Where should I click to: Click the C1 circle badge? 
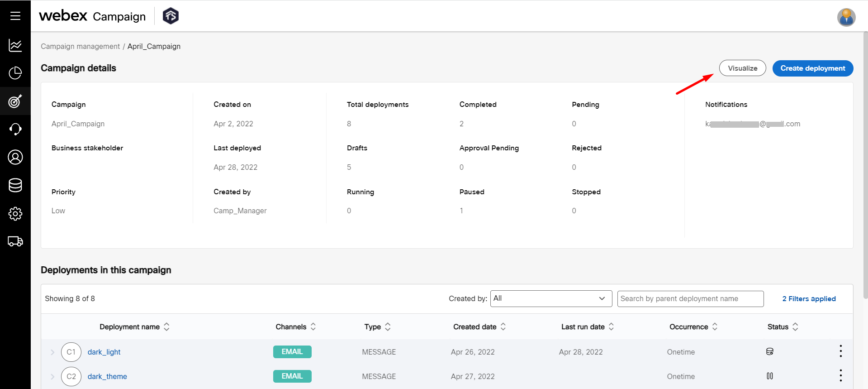71,352
